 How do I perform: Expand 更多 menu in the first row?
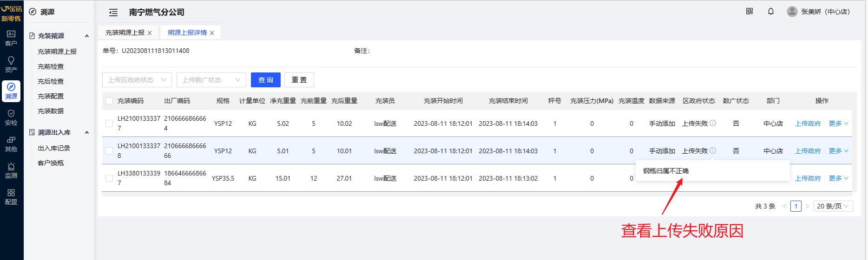[838, 123]
